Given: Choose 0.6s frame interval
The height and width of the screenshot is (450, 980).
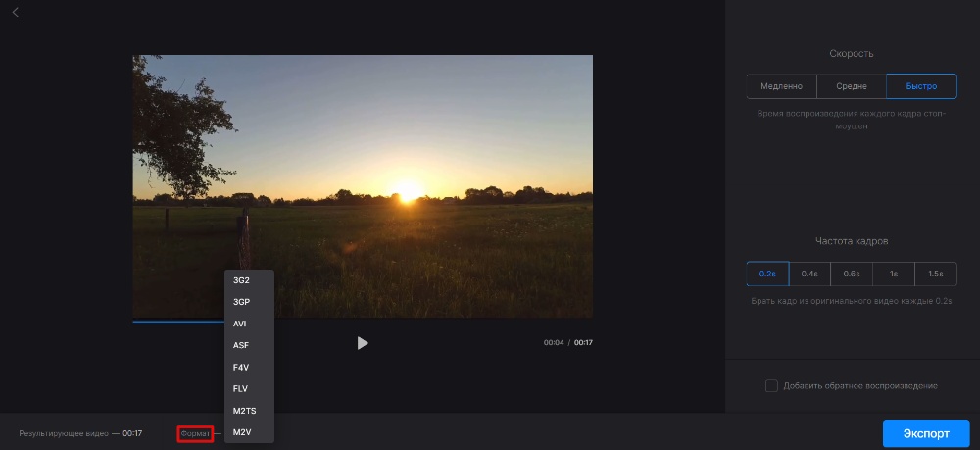Looking at the screenshot, I should pyautogui.click(x=852, y=274).
